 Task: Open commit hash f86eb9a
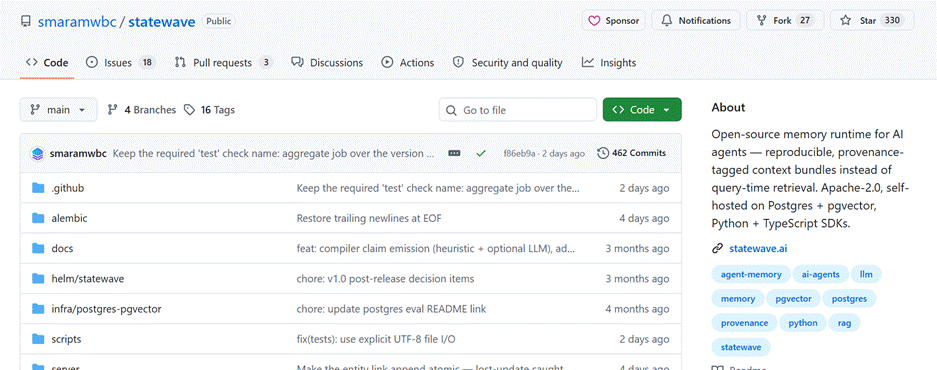[x=520, y=154]
